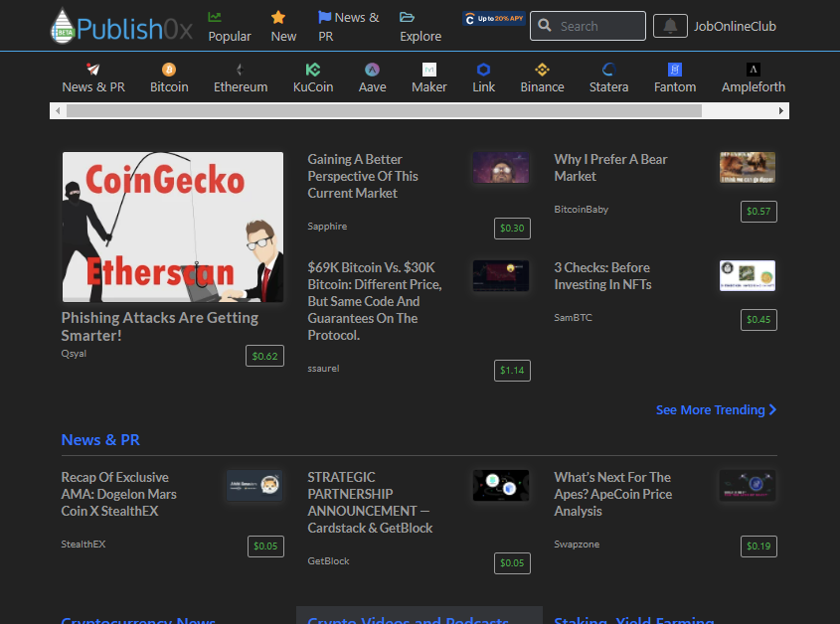
Task: Click the $0.62 tip badge
Action: (x=264, y=356)
